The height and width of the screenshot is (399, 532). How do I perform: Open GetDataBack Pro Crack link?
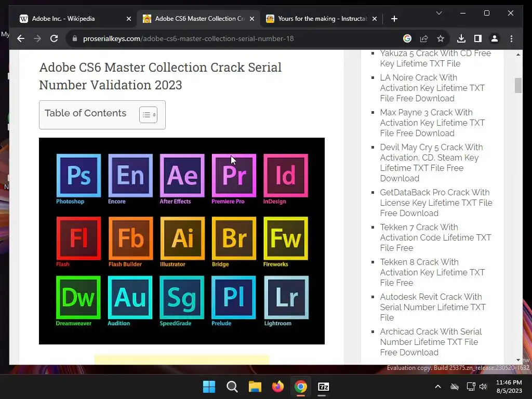[436, 203]
